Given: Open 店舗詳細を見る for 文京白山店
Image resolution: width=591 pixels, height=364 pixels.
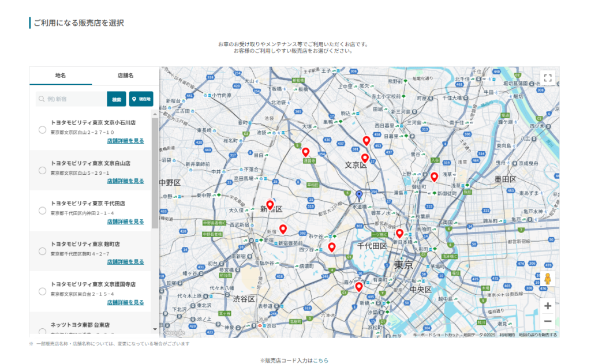Looking at the screenshot, I should [125, 181].
